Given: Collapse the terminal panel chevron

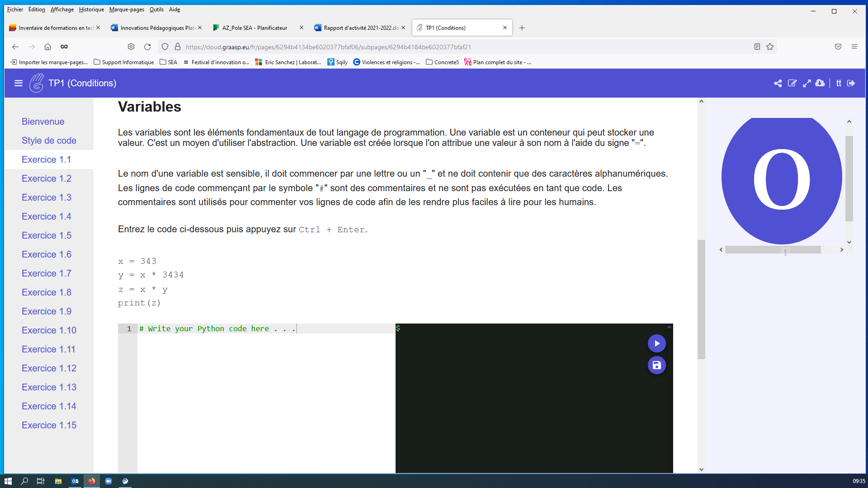Looking at the screenshot, I should 669,327.
